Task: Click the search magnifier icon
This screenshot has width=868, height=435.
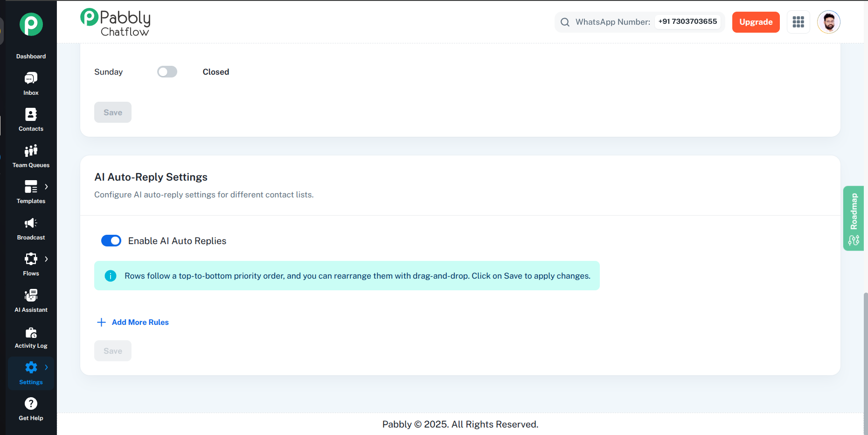Action: (x=565, y=22)
